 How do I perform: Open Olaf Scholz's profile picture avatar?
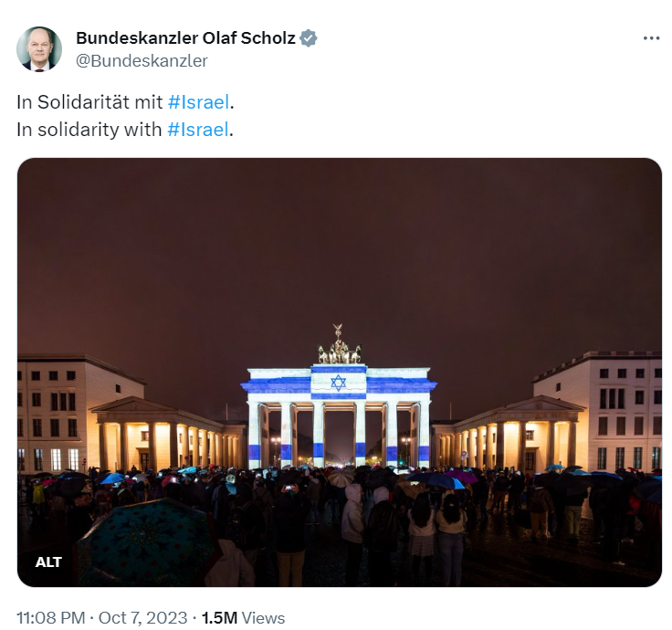pos(39,49)
